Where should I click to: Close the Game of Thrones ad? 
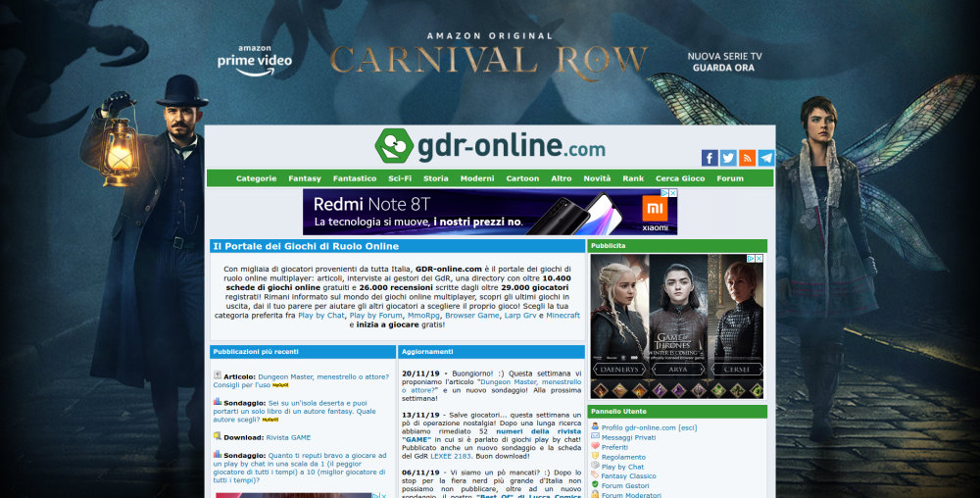(x=759, y=258)
